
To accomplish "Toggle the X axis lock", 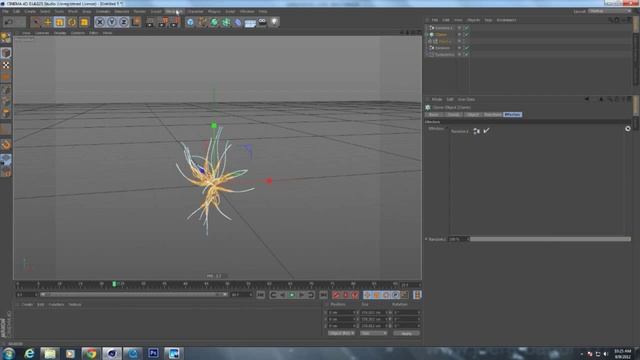I will tap(100, 22).
